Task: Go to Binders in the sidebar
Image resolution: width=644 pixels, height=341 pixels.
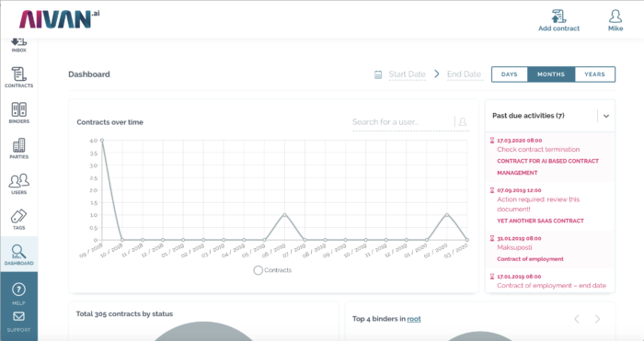Action: click(19, 113)
